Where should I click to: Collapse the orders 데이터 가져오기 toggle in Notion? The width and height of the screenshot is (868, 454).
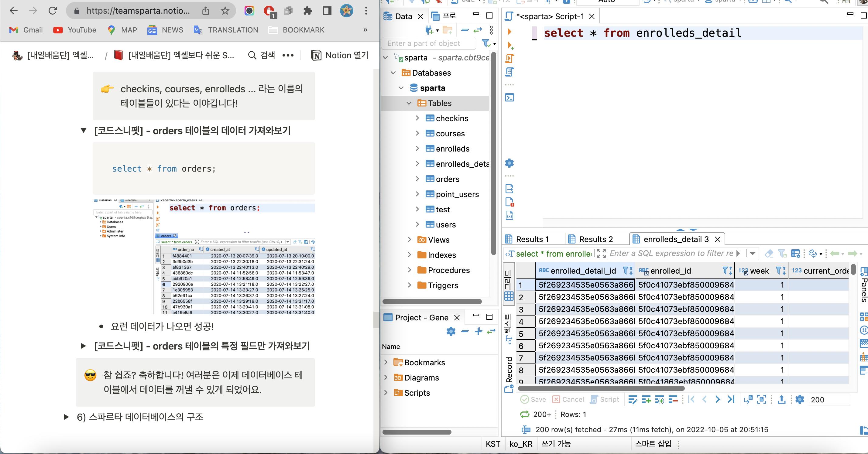pos(84,130)
